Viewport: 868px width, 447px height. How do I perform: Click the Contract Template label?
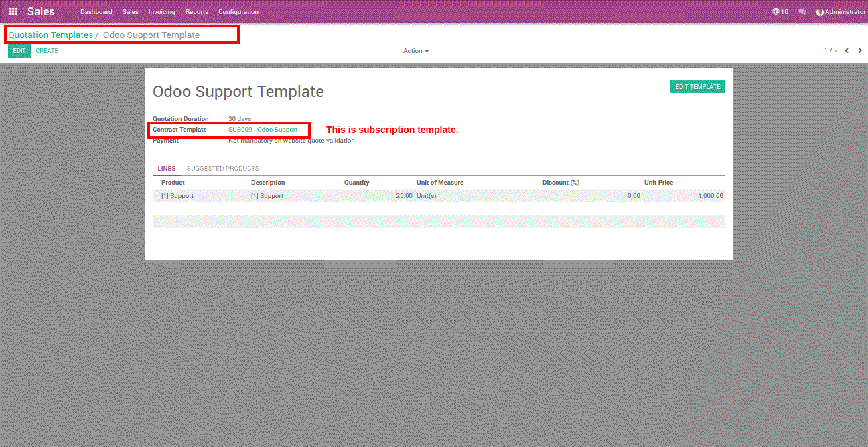coord(179,130)
